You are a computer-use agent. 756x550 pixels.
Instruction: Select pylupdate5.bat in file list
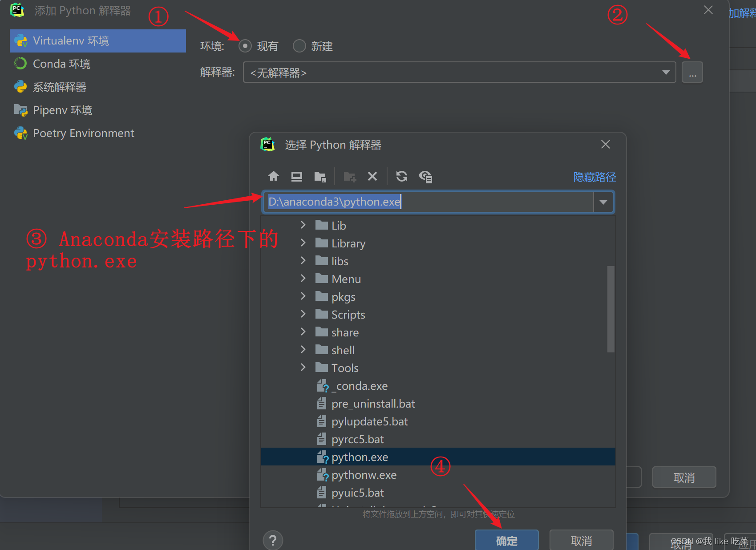438,421
